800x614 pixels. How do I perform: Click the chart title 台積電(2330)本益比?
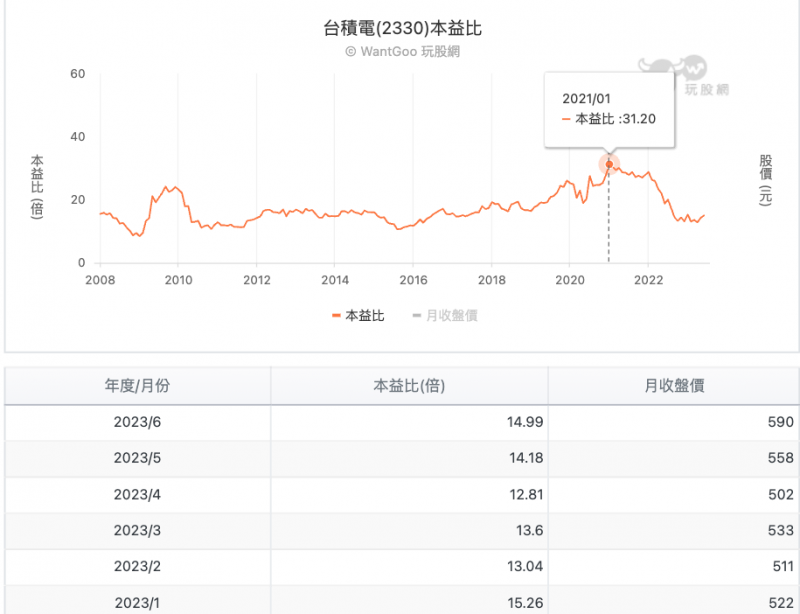(402, 28)
